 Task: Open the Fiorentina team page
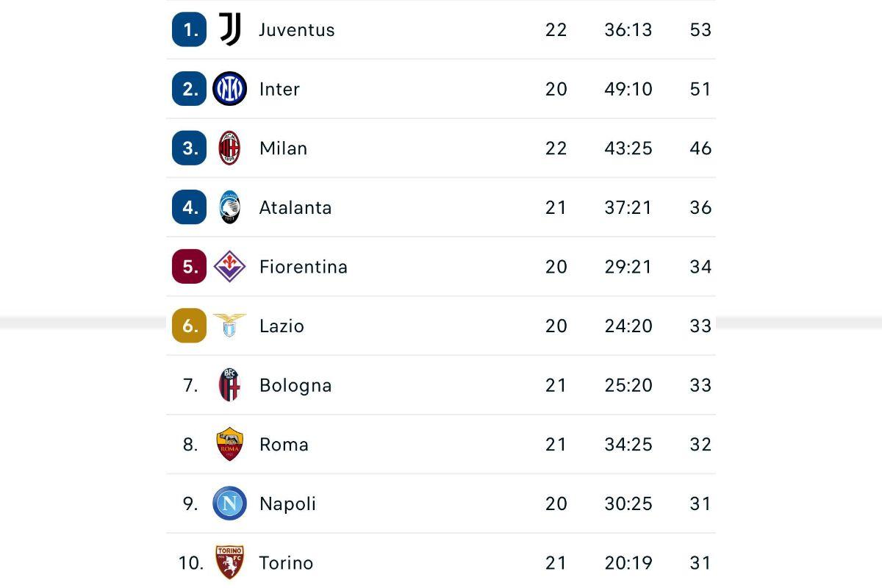click(x=304, y=267)
